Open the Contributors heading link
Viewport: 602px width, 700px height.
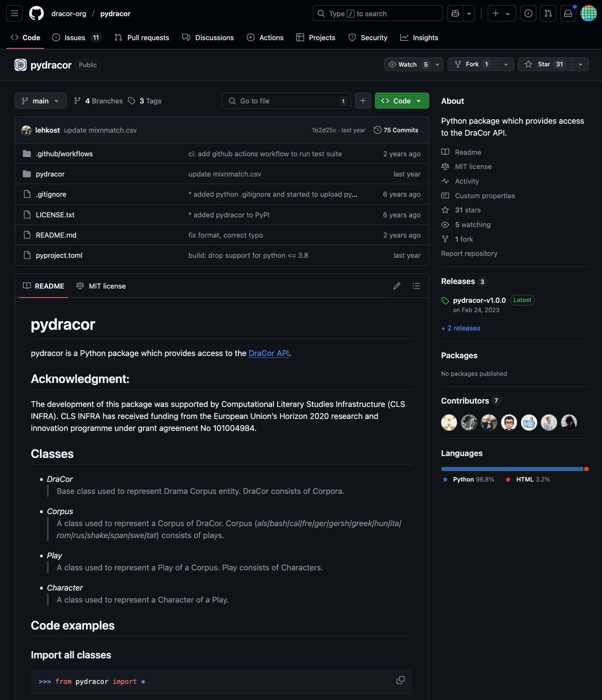tap(471, 401)
